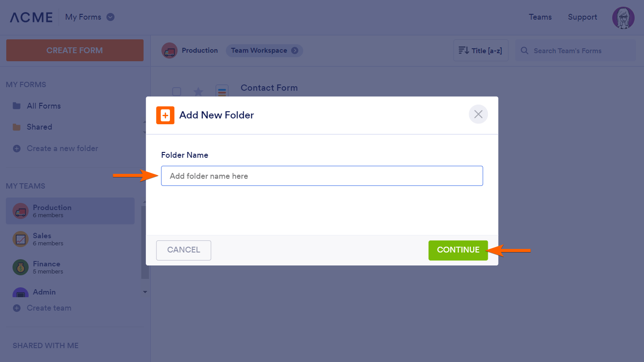Image resolution: width=644 pixels, height=362 pixels.
Task: Click Create a new folder link
Action: 62,148
